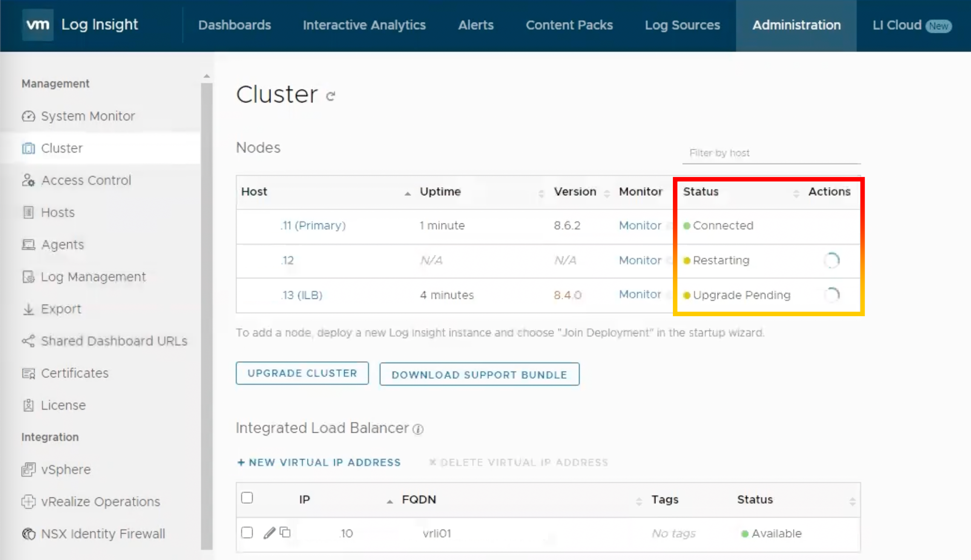Click the spinner in Upgrade Pending row
The image size is (971, 560).
(832, 295)
